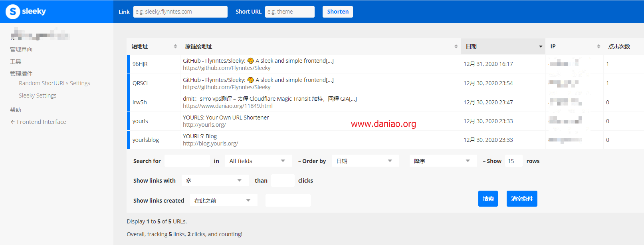Viewport: 644px width, 245px height.
Task: Open Random ShortURLs Settings
Action: pos(54,83)
